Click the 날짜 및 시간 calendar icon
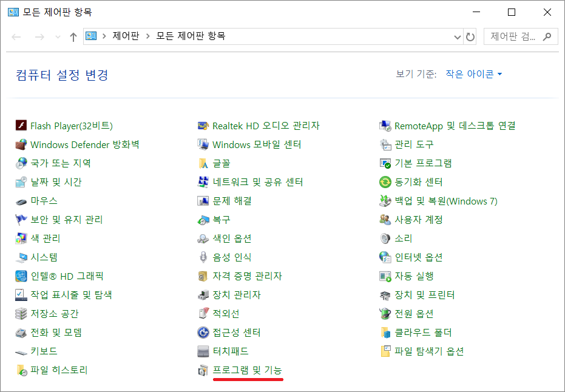 coord(21,182)
